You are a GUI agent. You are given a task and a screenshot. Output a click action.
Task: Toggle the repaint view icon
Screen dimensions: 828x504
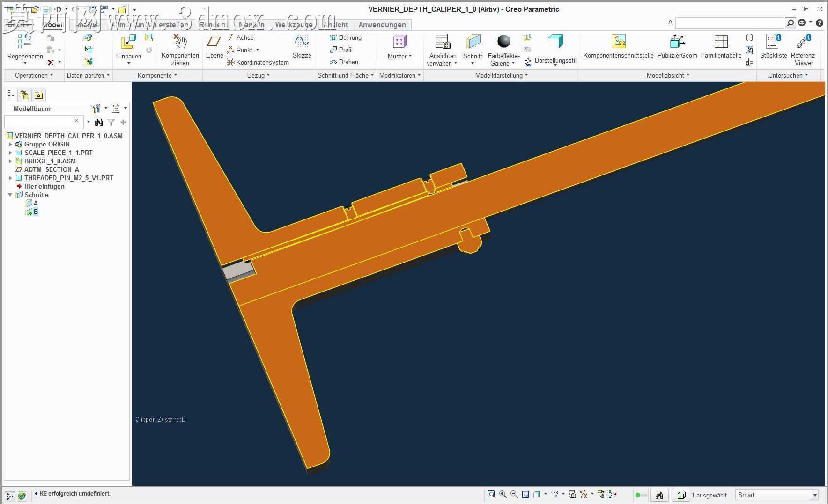click(525, 494)
